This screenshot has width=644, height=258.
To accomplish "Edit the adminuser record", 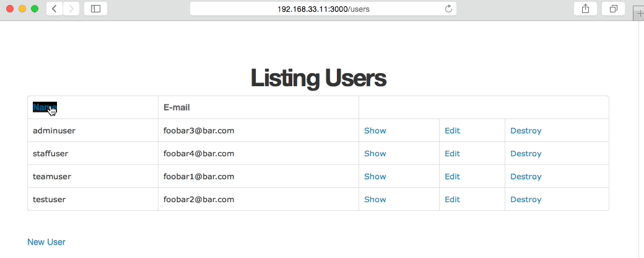I will [452, 130].
